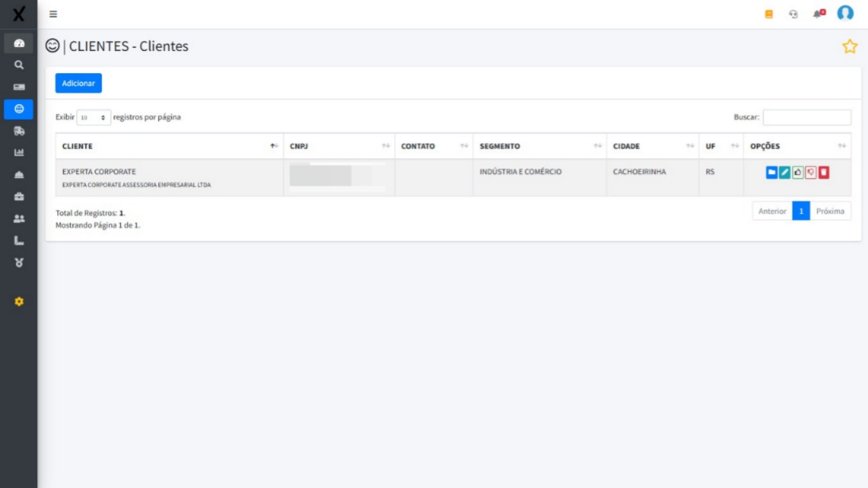Viewport: 868px width, 488px height.
Task: Toggle the favorite star on the Clientes page
Action: (850, 46)
